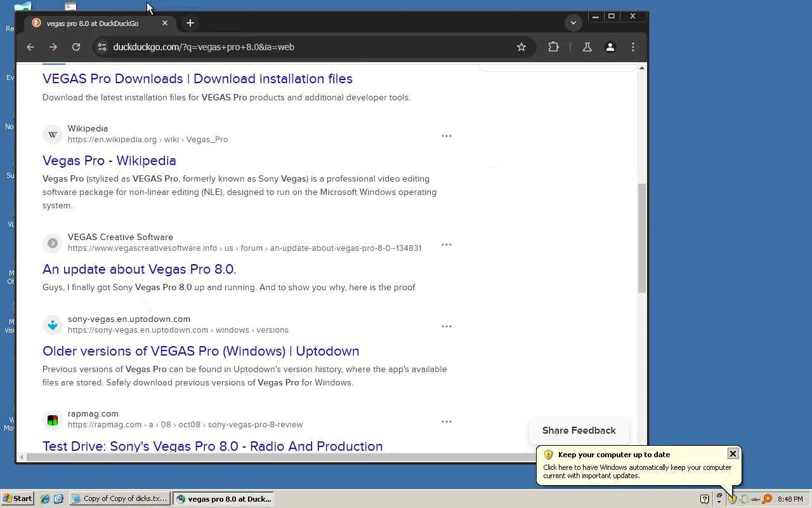Click the Safely Remove Hardware tray icon
Viewport: 812px width, 508px height.
[x=755, y=499]
